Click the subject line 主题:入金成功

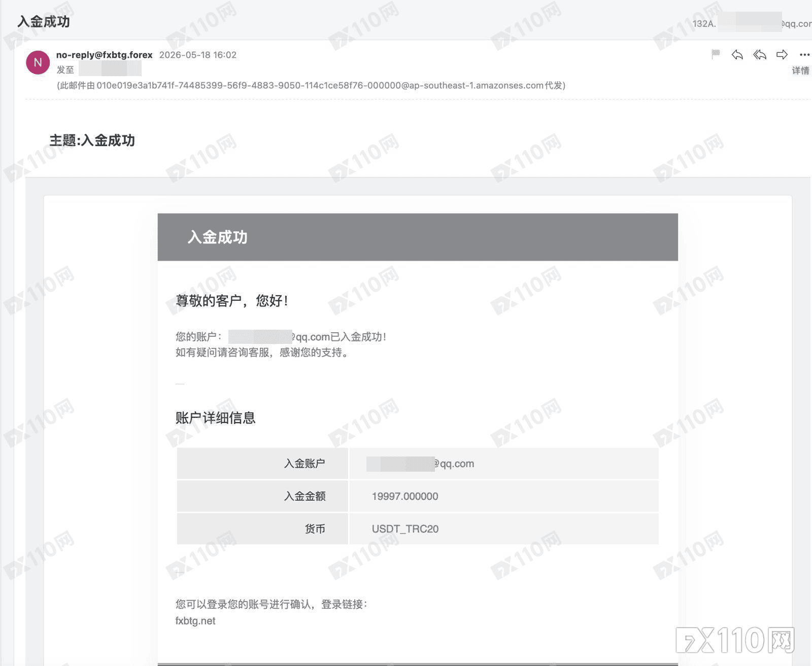click(92, 141)
